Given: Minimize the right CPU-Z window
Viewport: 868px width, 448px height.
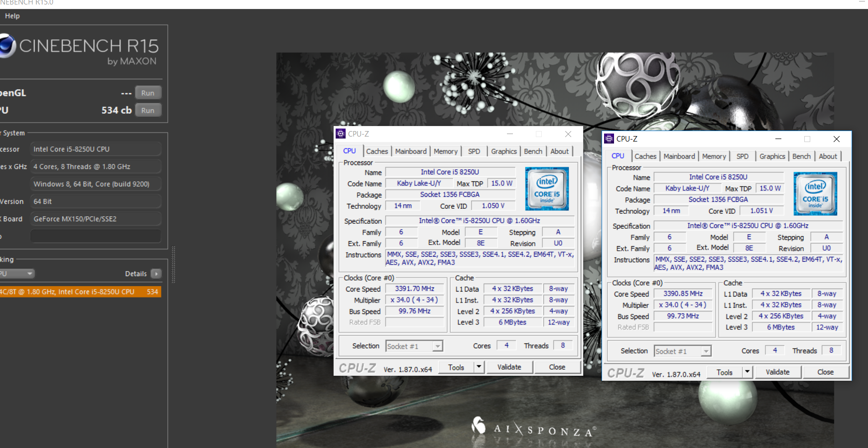Looking at the screenshot, I should [778, 139].
